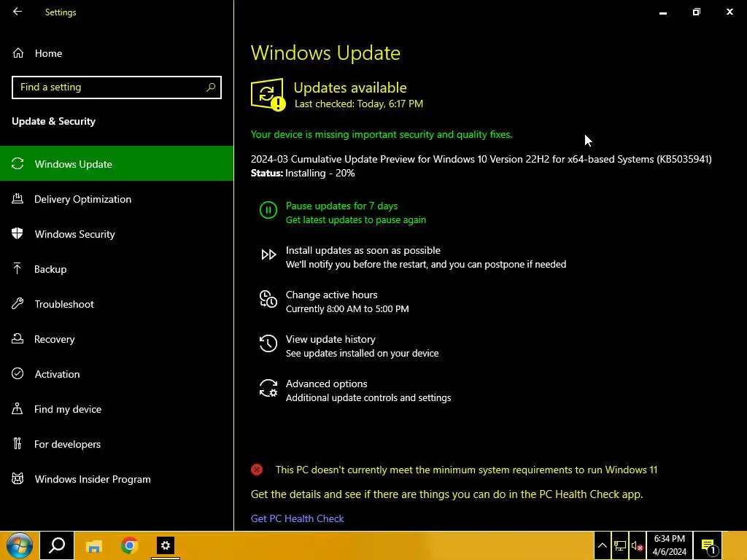Click the Windows Update sync icon in sidebar

[18, 164]
